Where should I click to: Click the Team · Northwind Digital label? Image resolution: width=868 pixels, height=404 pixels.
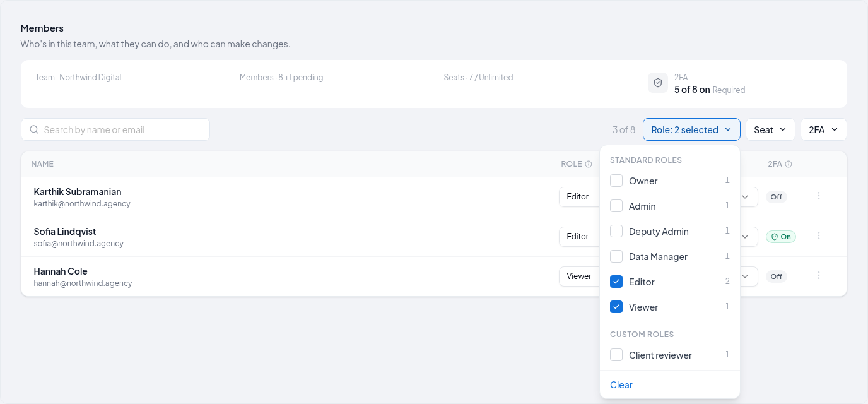click(78, 78)
